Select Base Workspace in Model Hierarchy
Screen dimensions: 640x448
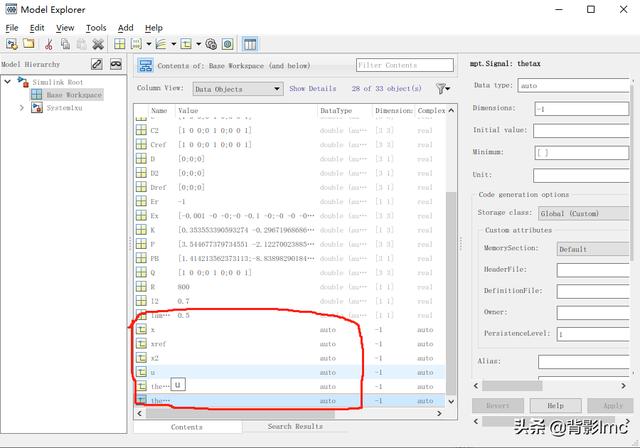[73, 95]
